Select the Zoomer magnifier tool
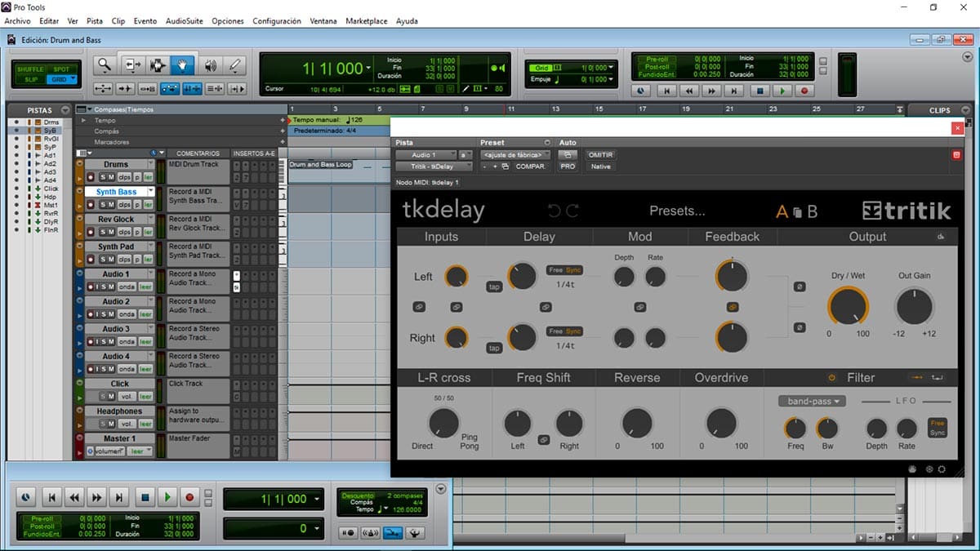The width and height of the screenshot is (980, 551). pos(105,65)
